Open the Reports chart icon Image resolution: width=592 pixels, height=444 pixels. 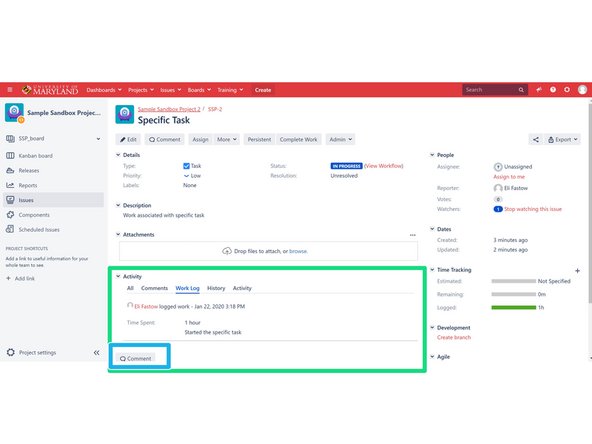coord(10,185)
